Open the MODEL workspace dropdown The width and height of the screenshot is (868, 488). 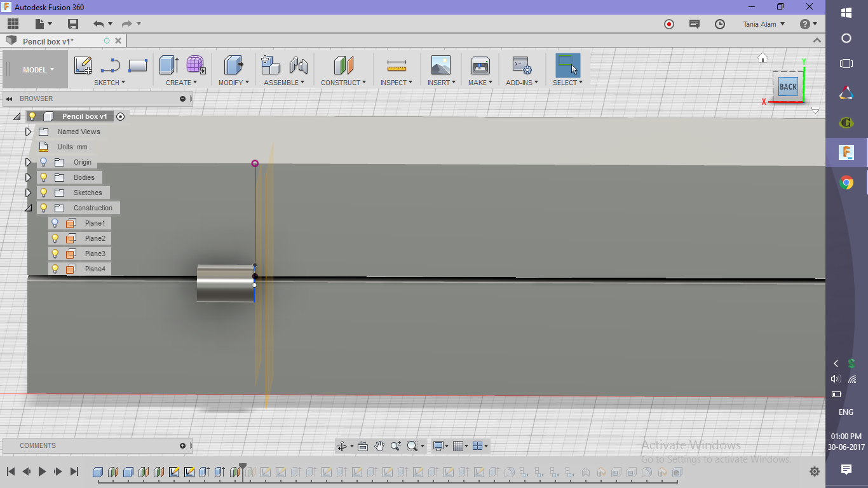(36, 70)
